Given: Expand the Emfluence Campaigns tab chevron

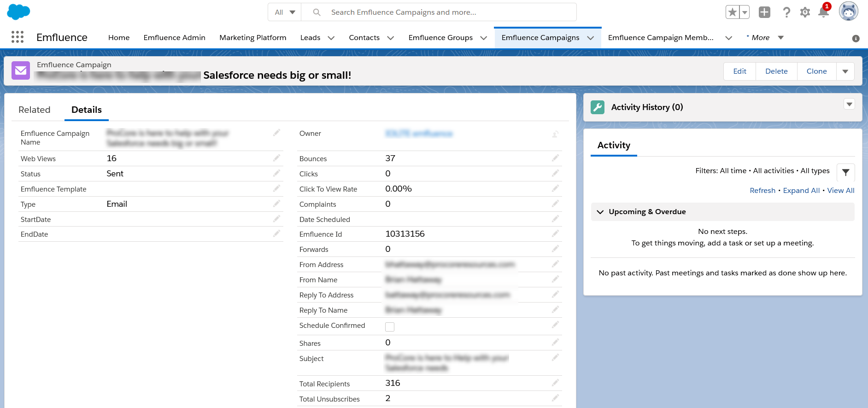Looking at the screenshot, I should 590,38.
